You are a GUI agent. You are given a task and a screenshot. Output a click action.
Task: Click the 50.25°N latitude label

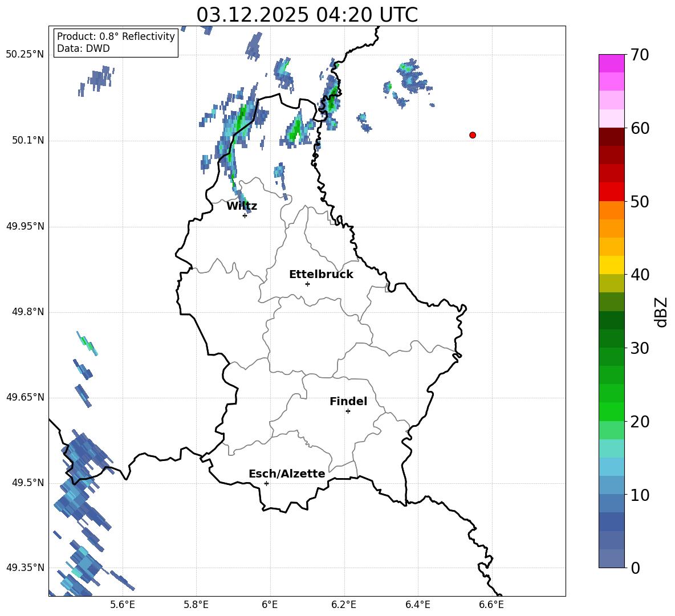[25, 55]
